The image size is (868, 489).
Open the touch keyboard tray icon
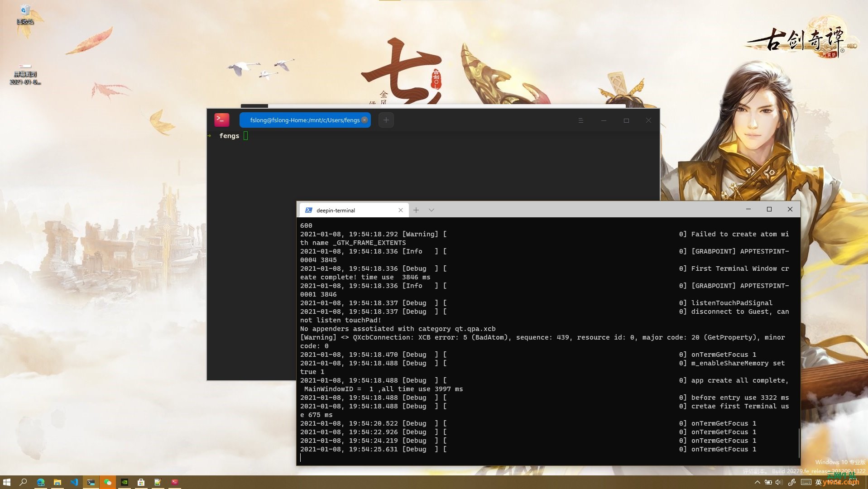(806, 483)
